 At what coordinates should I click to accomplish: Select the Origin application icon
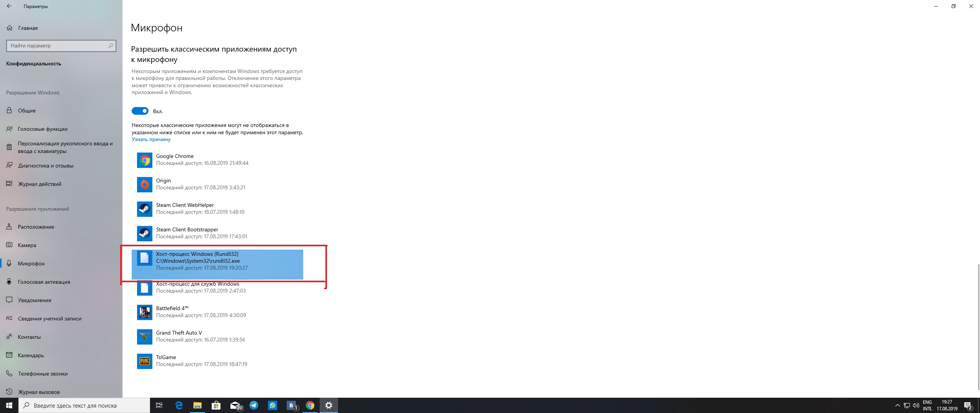point(144,184)
